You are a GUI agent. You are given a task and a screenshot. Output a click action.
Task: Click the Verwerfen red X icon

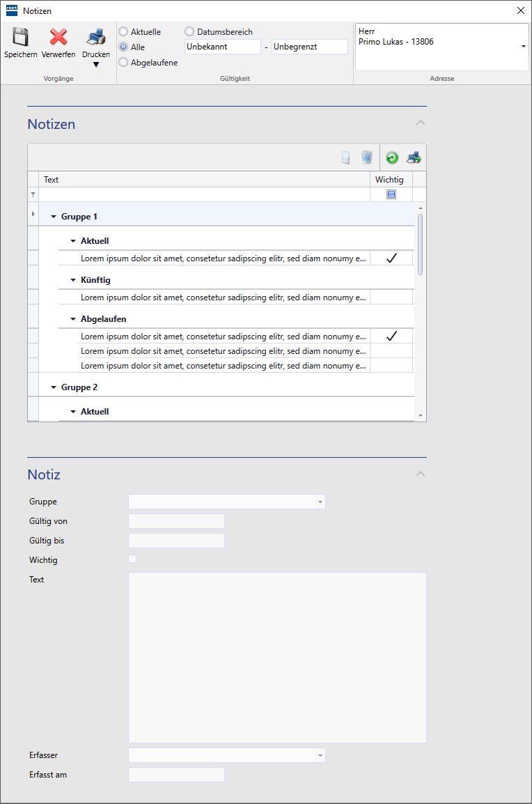click(x=58, y=37)
